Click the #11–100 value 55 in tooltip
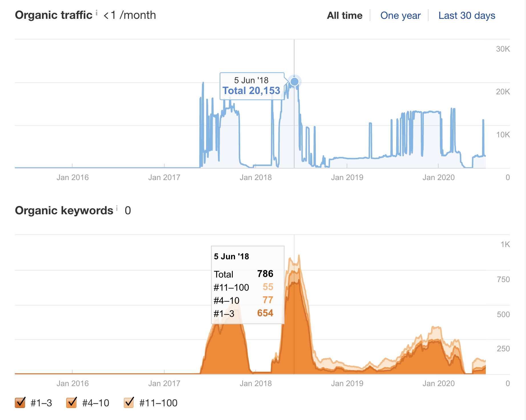 point(268,287)
